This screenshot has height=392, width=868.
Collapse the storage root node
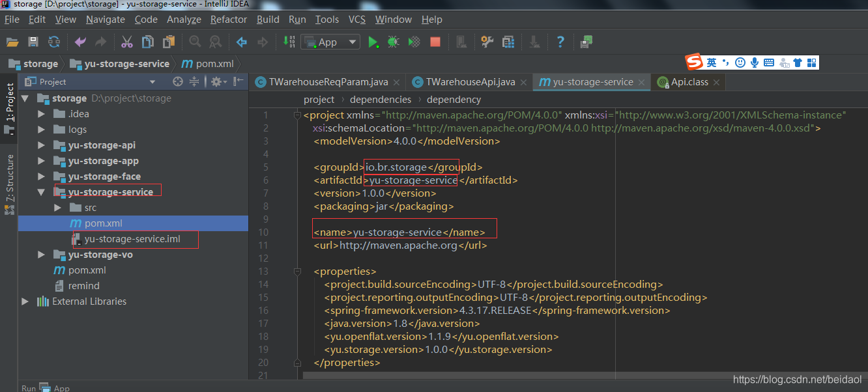point(25,98)
